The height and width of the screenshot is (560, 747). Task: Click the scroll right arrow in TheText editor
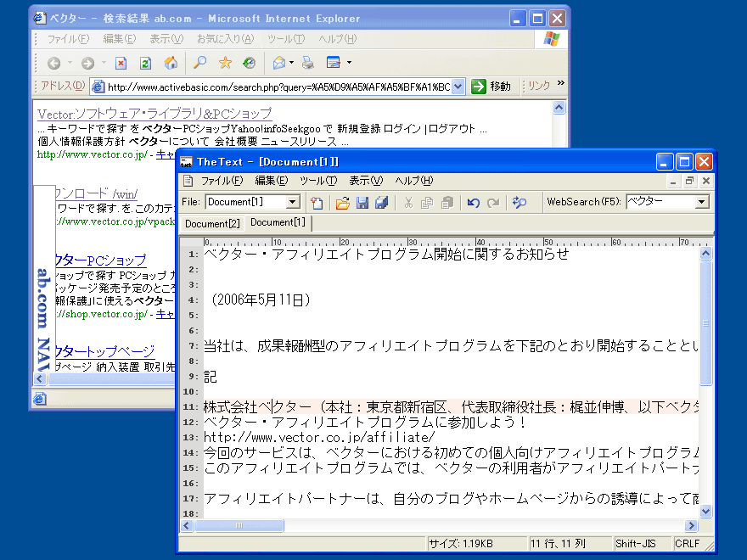[691, 526]
